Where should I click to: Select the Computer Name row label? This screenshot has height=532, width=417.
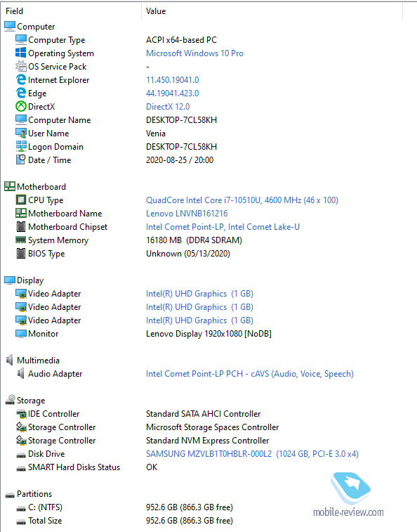click(60, 120)
